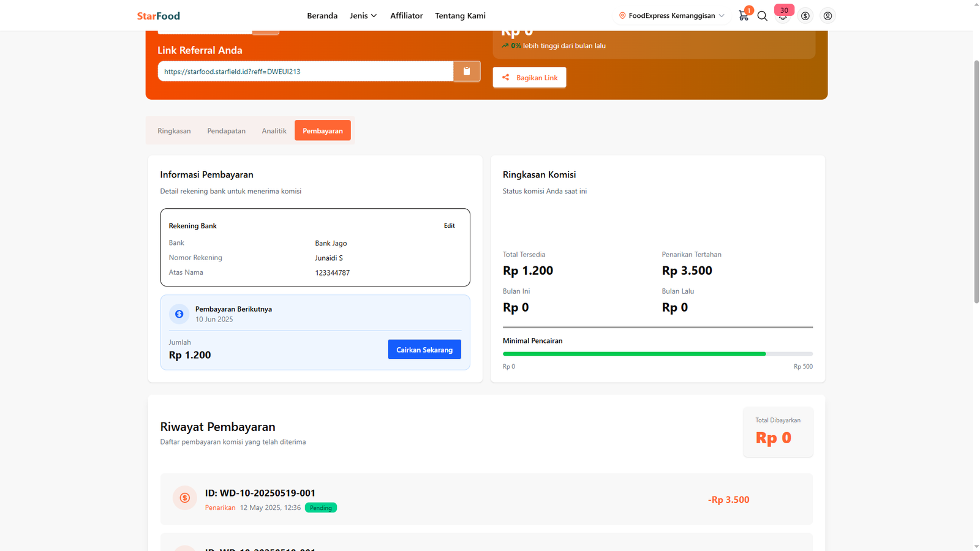Switch to the Pendapatan tab
This screenshot has width=980, height=551.
(226, 131)
